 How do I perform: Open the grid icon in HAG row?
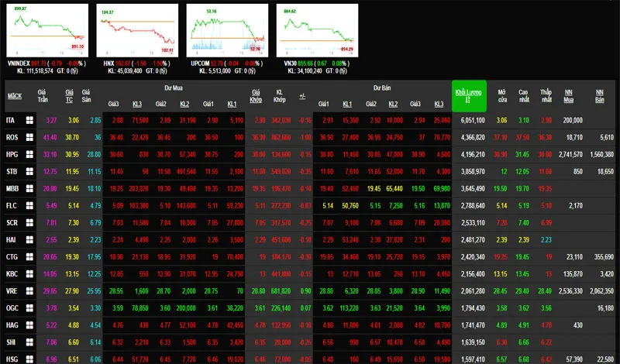click(x=29, y=325)
